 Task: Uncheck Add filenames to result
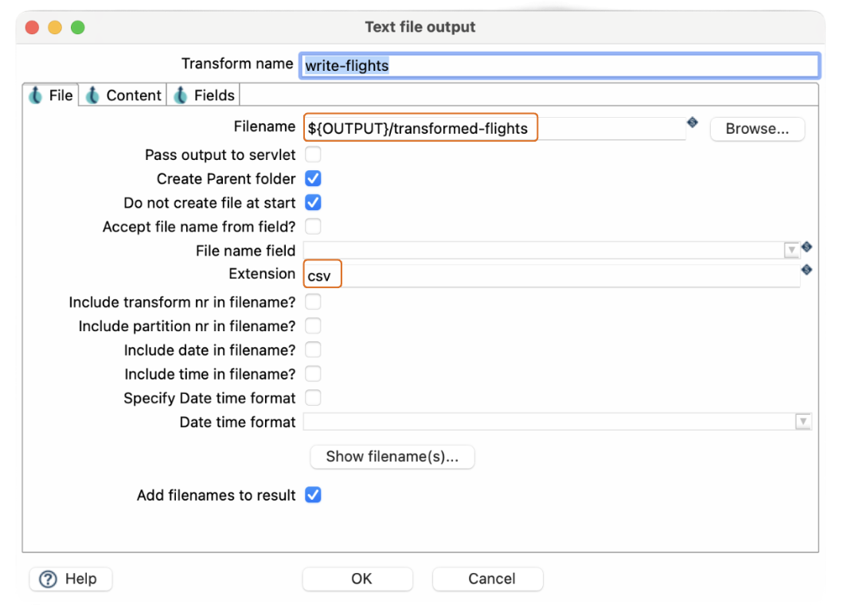[x=314, y=494]
